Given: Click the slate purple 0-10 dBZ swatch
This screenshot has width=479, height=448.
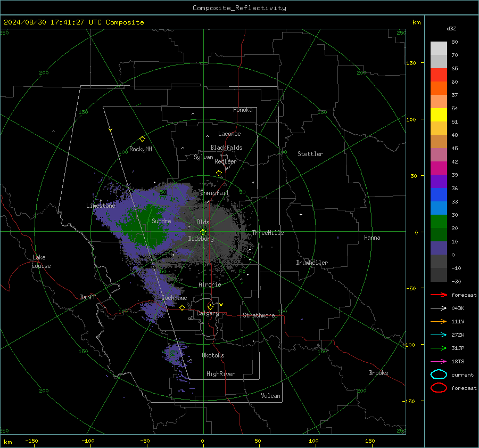Looking at the screenshot, I should click(439, 248).
